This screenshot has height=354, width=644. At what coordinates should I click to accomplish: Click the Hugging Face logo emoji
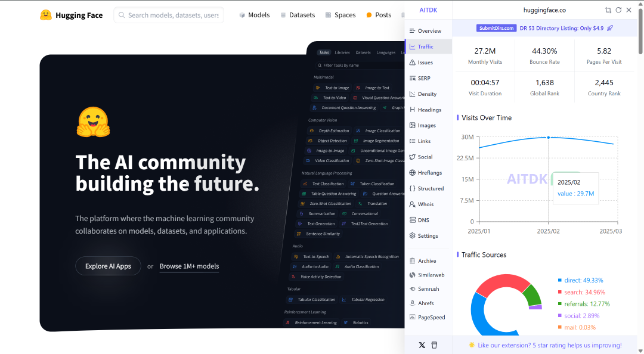pos(45,15)
